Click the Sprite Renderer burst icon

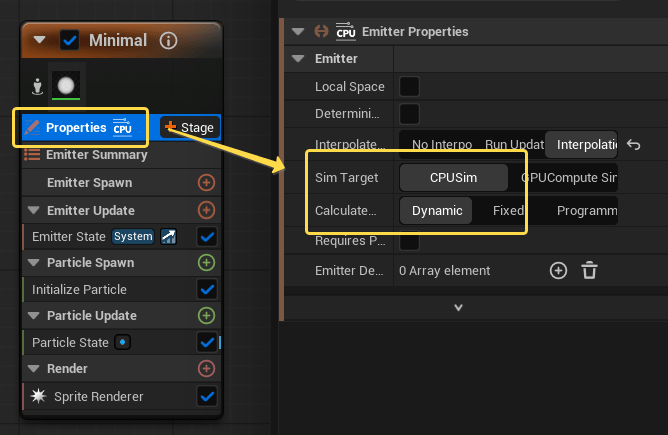click(x=38, y=396)
